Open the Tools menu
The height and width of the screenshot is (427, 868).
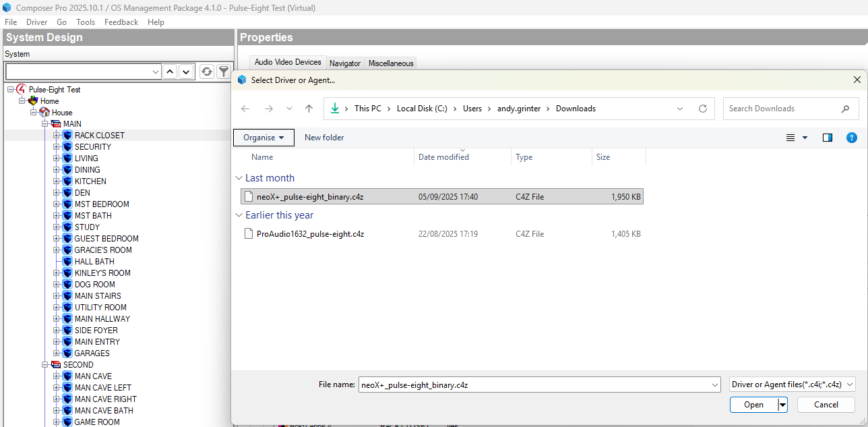pos(86,22)
